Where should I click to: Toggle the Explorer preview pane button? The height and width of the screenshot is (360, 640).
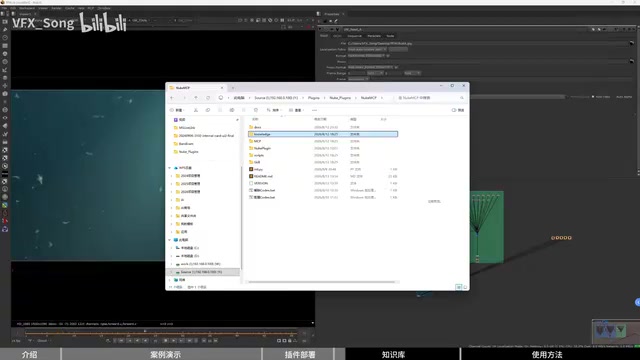tap(458, 110)
